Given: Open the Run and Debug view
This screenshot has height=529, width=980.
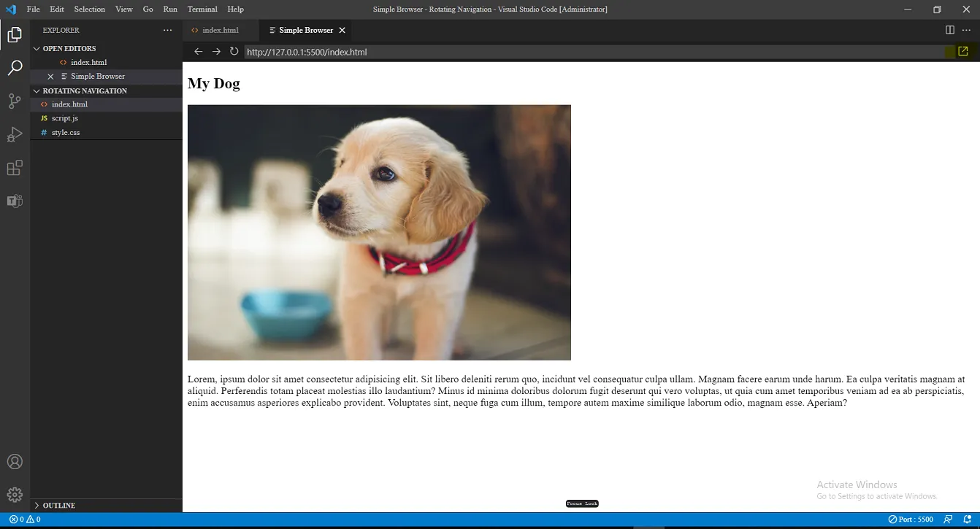Looking at the screenshot, I should click(15, 135).
